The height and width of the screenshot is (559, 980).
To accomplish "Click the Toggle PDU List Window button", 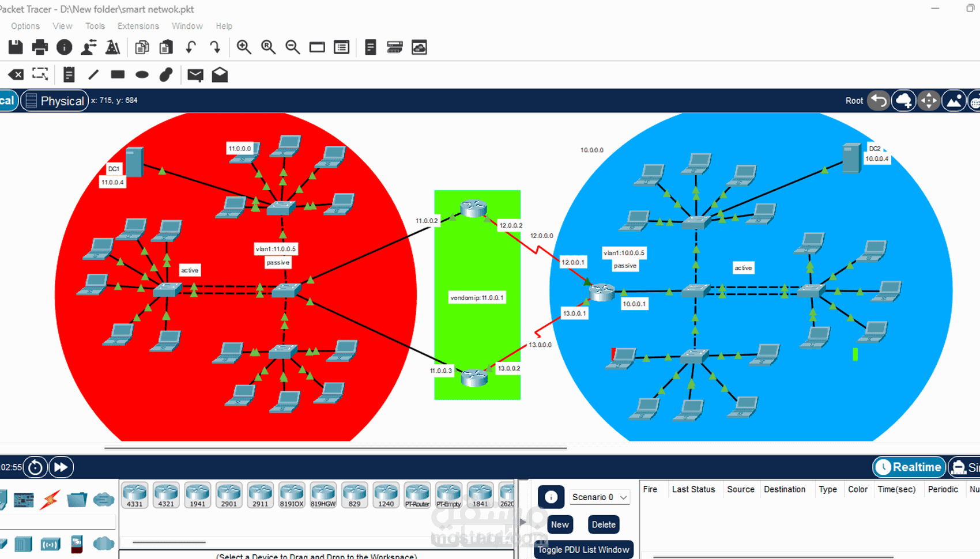I will click(x=583, y=550).
